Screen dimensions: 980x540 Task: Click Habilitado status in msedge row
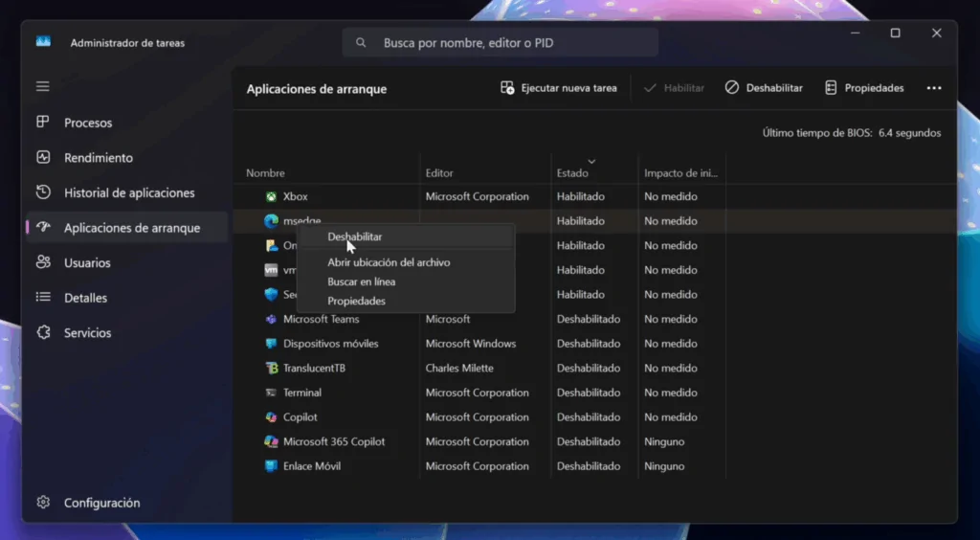click(581, 220)
